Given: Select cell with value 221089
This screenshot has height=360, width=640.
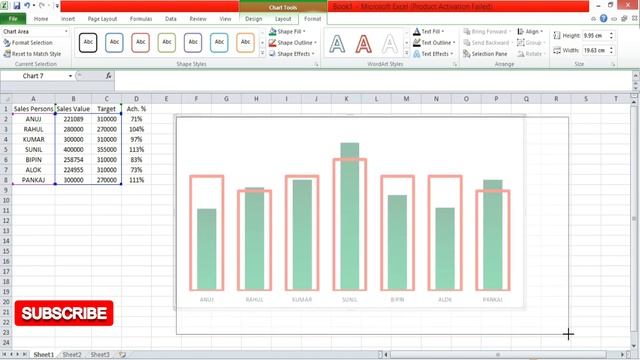Looking at the screenshot, I should click(73, 119).
